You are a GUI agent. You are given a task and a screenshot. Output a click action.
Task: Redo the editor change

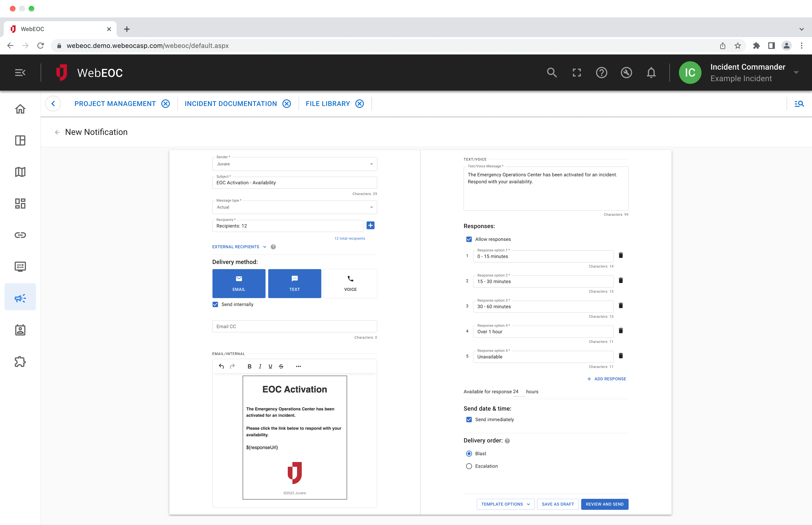pyautogui.click(x=232, y=366)
